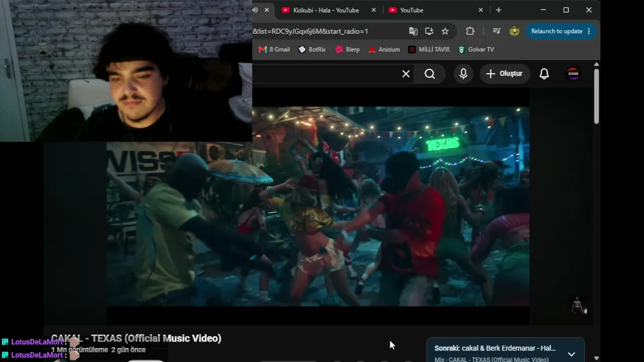Close the currently playing audio tab
Image resolution: width=644 pixels, height=362 pixels.
click(267, 10)
